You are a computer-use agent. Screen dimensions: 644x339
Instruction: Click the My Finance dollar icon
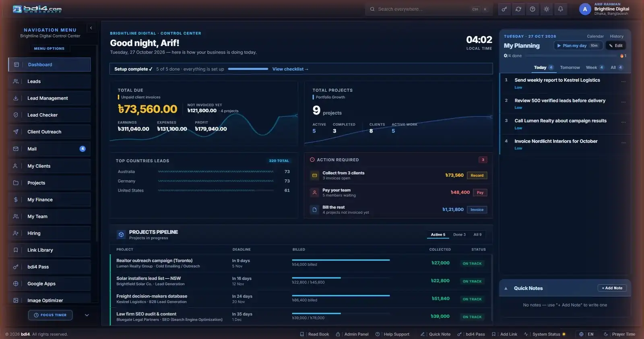coord(16,200)
